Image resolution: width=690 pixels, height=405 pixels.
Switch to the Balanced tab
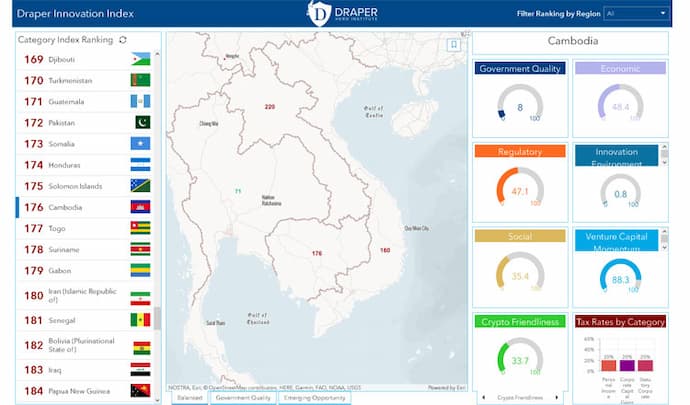190,398
